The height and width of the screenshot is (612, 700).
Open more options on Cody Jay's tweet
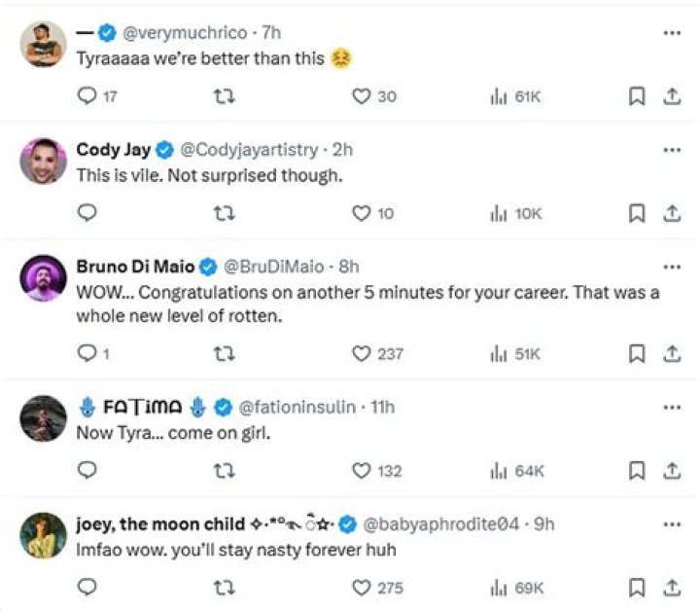pyautogui.click(x=671, y=150)
